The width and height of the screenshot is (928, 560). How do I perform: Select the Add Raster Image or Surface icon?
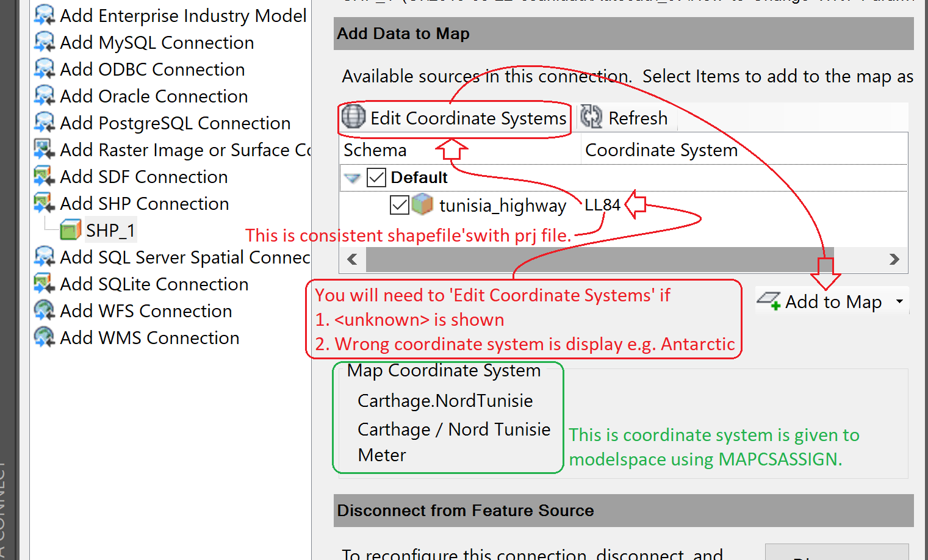point(43,149)
